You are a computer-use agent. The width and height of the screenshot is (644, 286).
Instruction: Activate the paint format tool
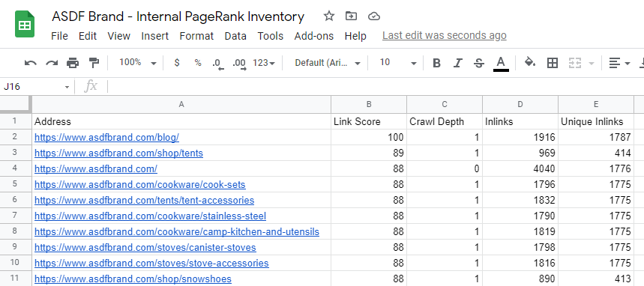(94, 63)
